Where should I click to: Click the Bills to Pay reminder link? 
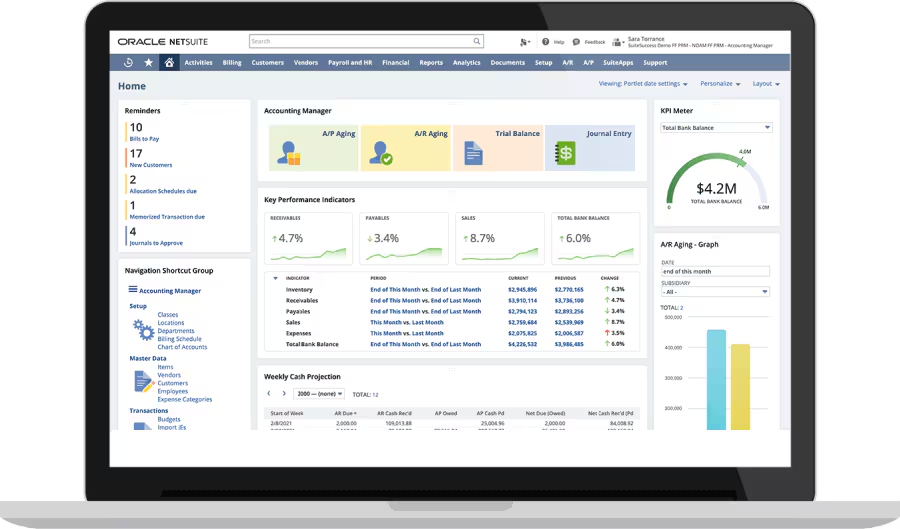[x=144, y=139]
